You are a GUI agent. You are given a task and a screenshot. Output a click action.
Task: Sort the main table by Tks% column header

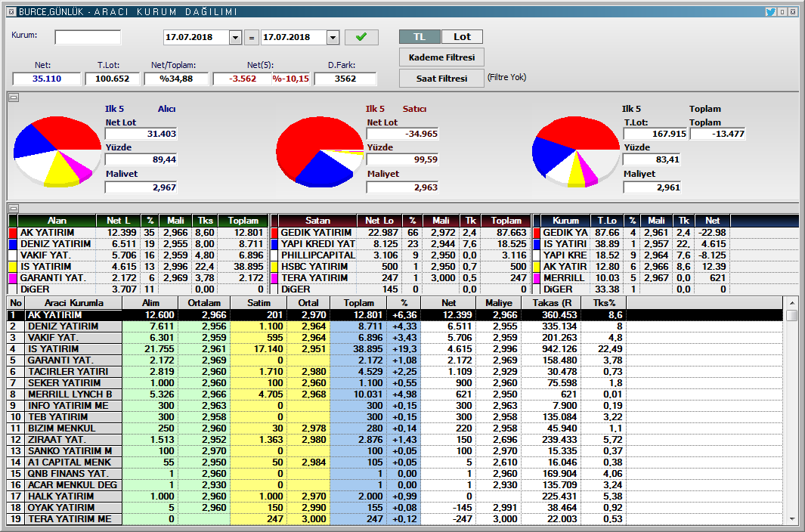[604, 303]
